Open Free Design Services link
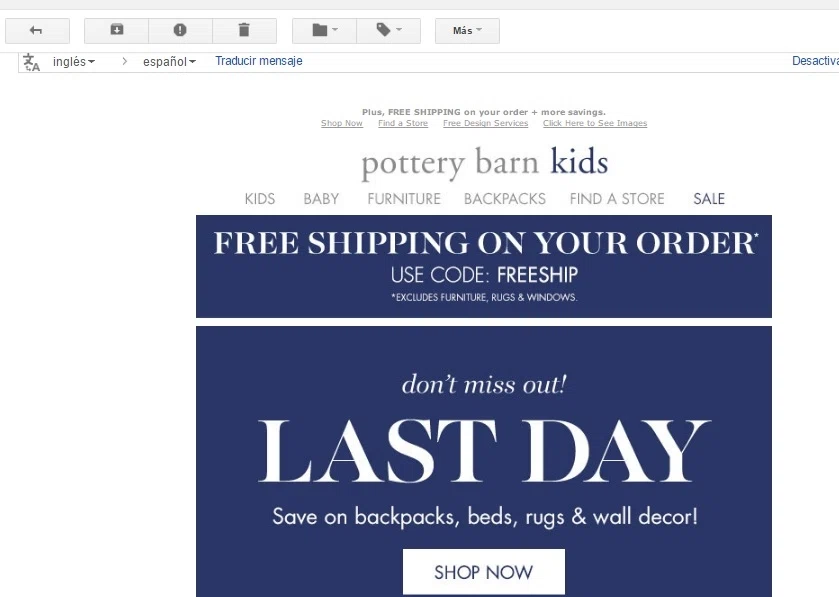The width and height of the screenshot is (839, 597). [485, 123]
